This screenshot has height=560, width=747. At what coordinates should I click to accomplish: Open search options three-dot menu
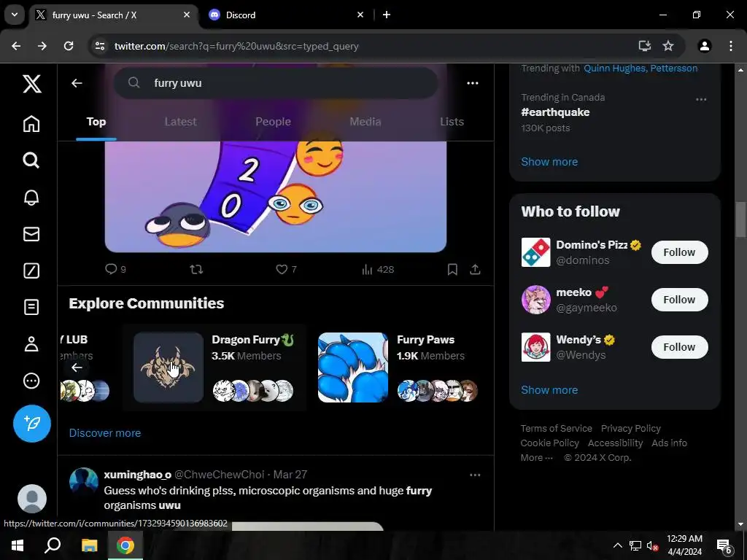[473, 83]
